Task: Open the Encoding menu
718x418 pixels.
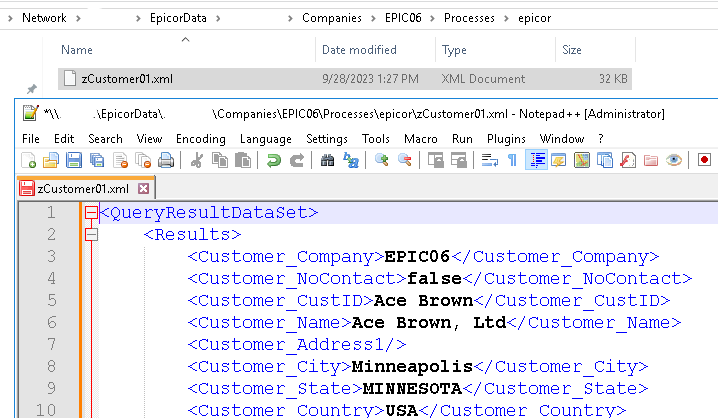Action: tap(201, 139)
